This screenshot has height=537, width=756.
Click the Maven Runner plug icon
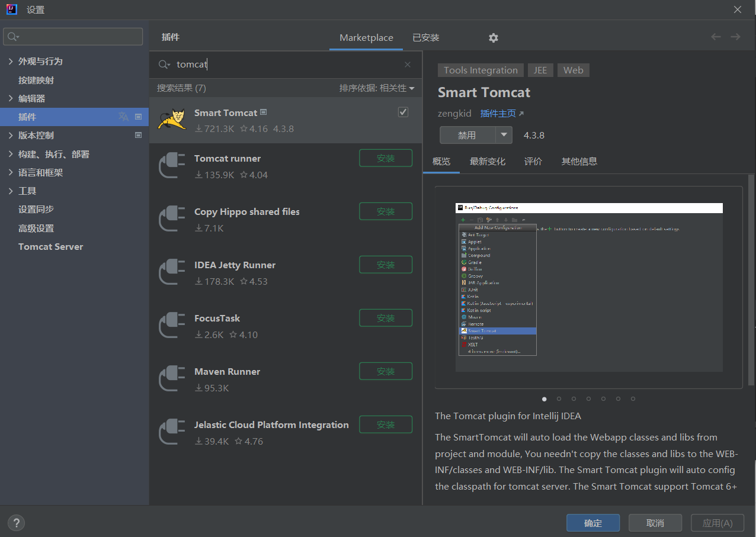coord(172,380)
